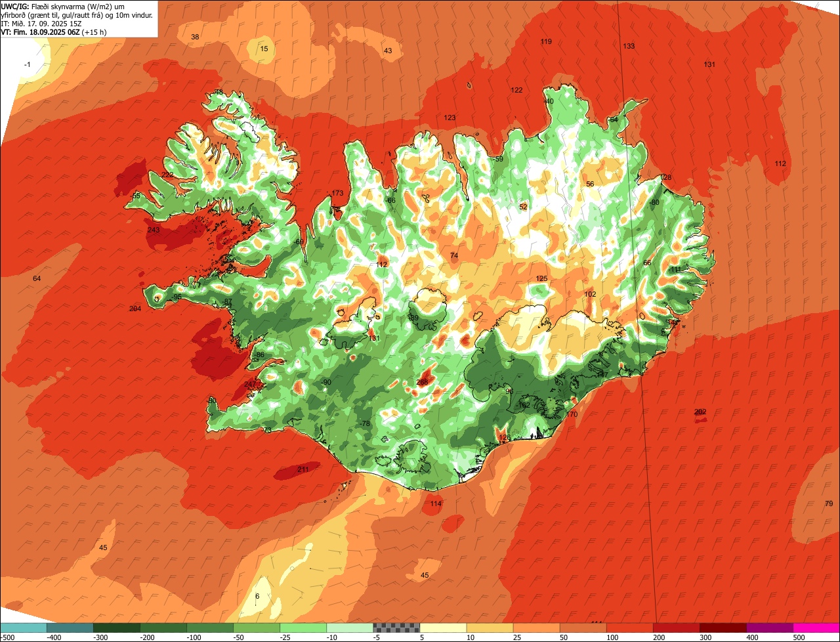Click the negative value -80 on the east coast
This screenshot has height=642, width=840.
click(x=654, y=202)
